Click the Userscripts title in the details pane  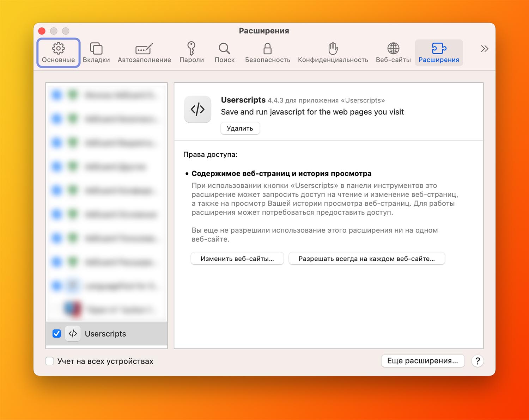click(243, 100)
